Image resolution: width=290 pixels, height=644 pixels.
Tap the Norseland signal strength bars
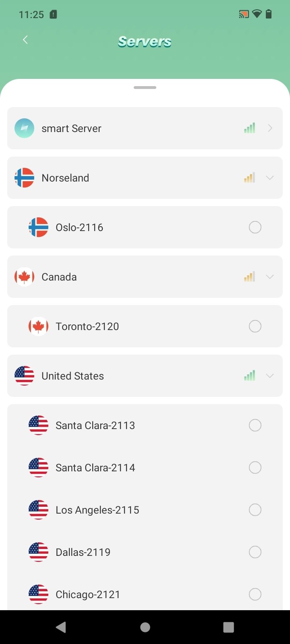[249, 178]
